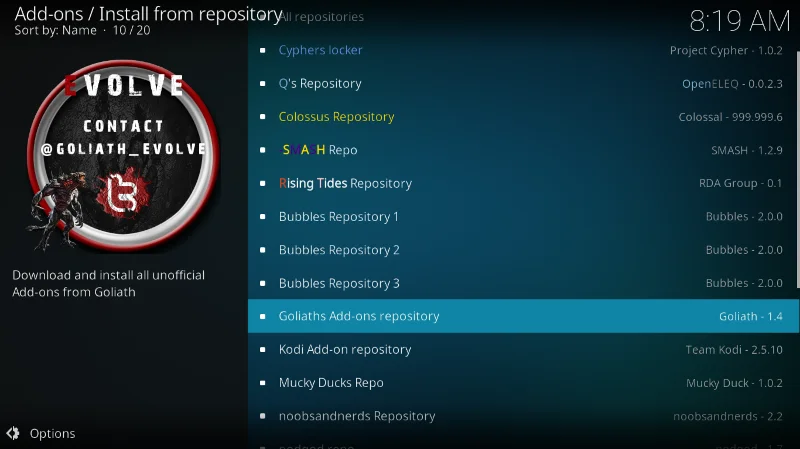The height and width of the screenshot is (449, 800).
Task: Select All repositories entry
Action: coord(523,17)
